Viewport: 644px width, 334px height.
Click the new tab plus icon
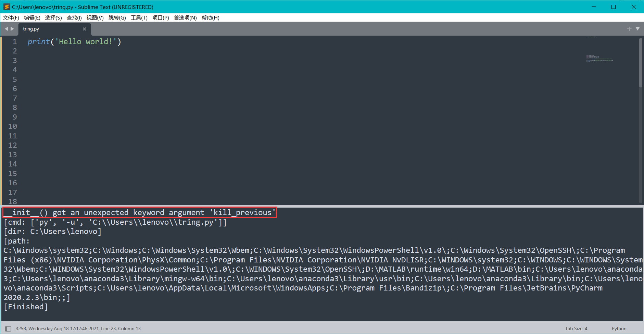629,29
